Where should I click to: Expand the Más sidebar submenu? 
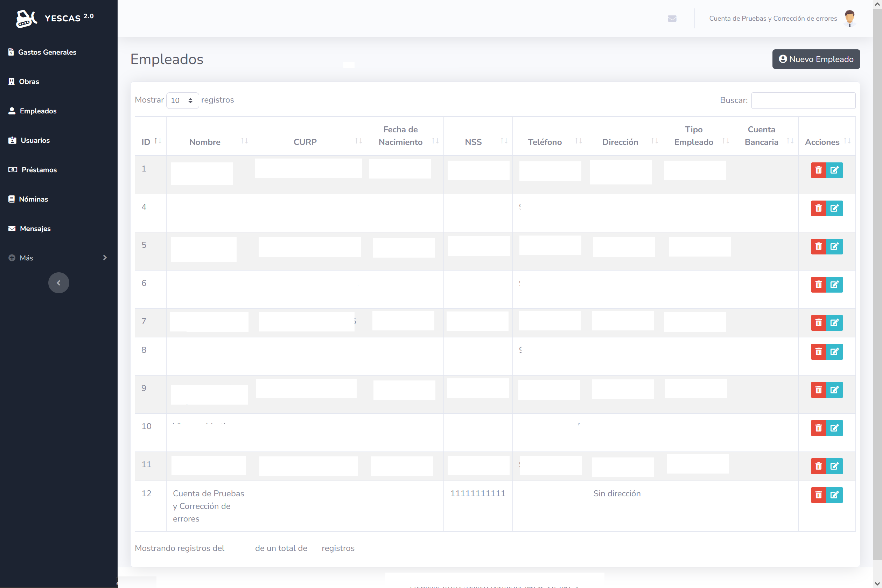coord(58,258)
